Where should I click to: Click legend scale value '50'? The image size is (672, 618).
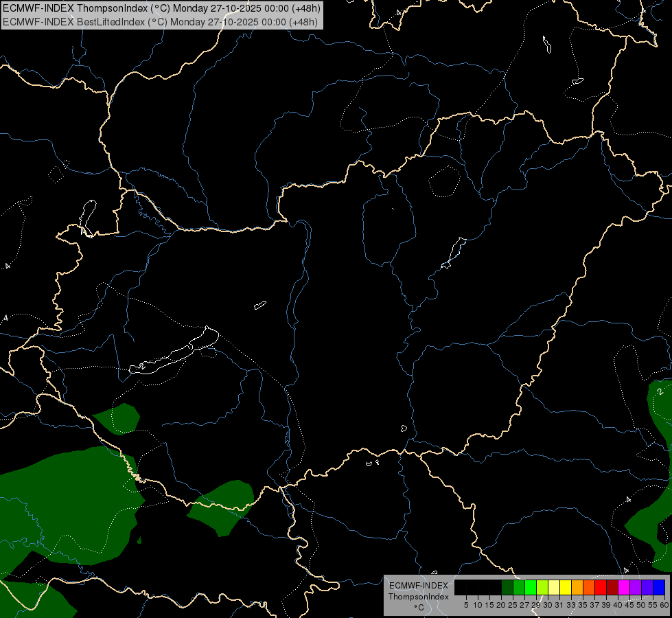tap(641, 605)
